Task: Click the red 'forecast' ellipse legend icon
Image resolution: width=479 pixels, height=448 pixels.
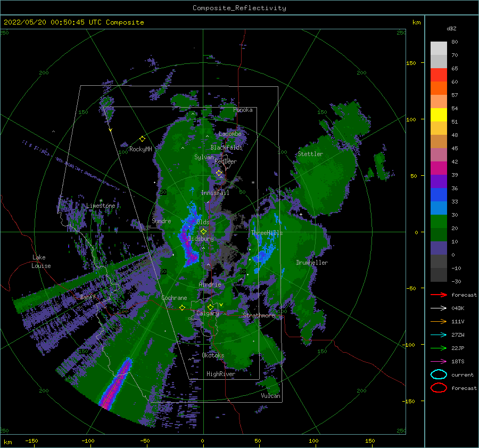Action: point(439,388)
